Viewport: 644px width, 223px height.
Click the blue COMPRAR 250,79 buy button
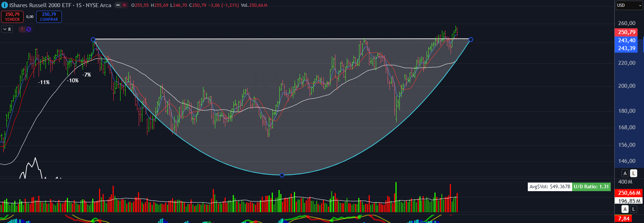click(49, 17)
